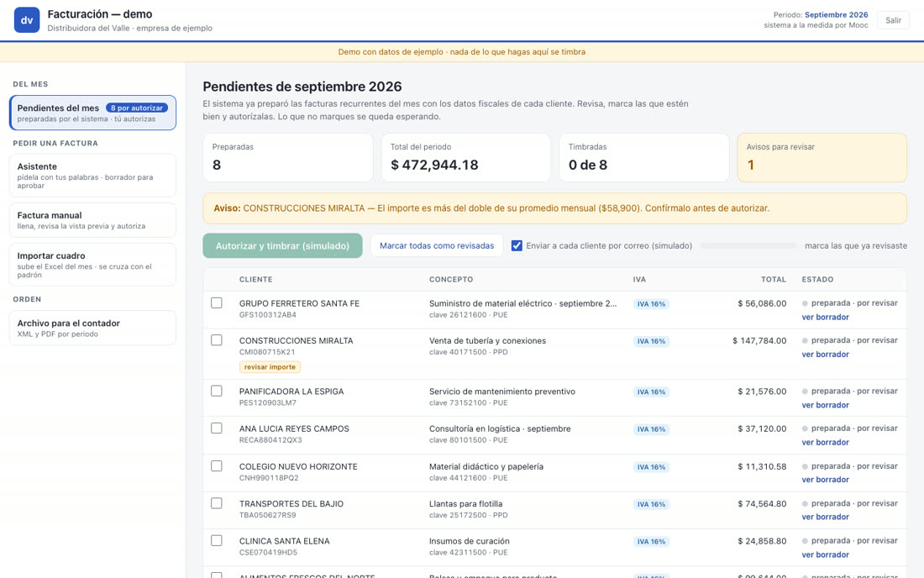924x578 pixels.
Task: Tick ANA LUCIA REYES CAMPOS checkbox
Action: [x=216, y=428]
